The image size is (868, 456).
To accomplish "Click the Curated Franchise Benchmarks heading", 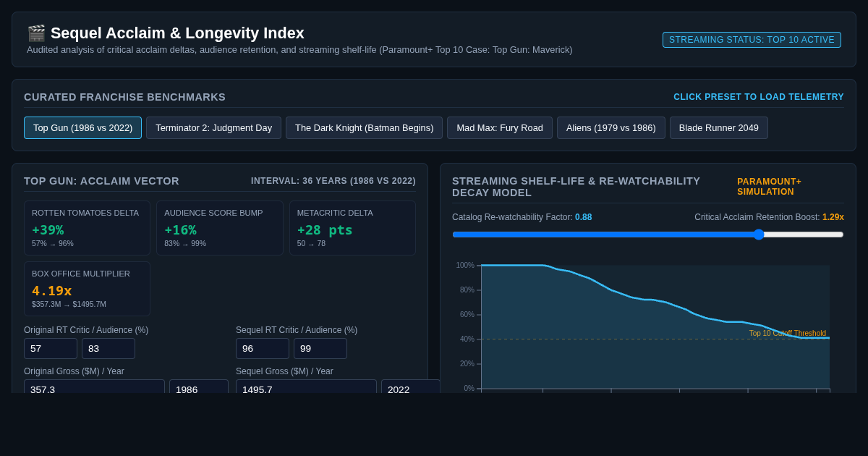I will (124, 97).
